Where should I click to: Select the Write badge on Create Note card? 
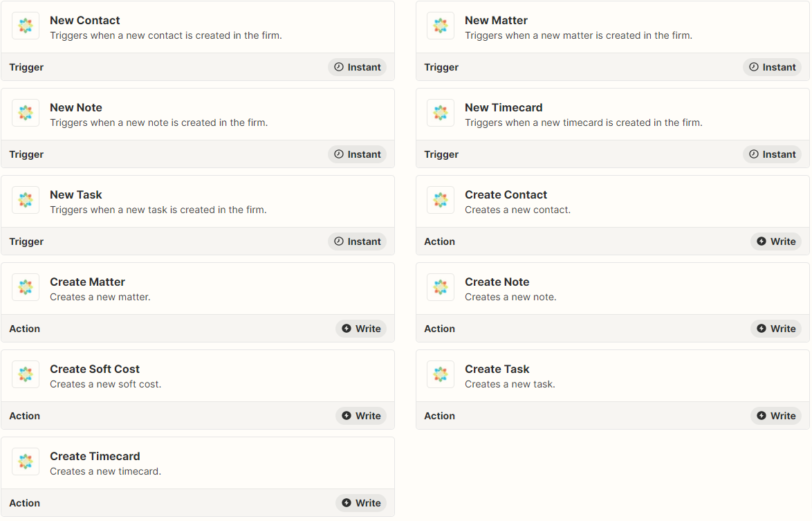pos(776,329)
